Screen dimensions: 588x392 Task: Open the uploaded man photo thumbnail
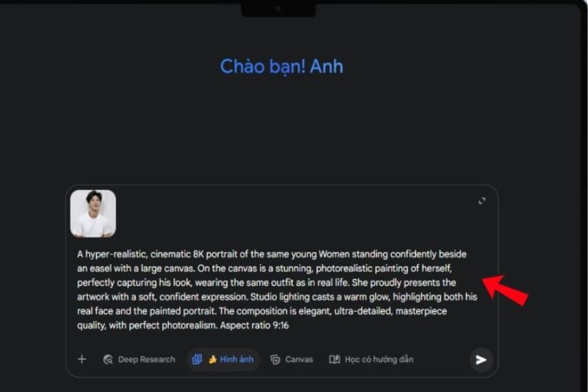[x=93, y=214]
